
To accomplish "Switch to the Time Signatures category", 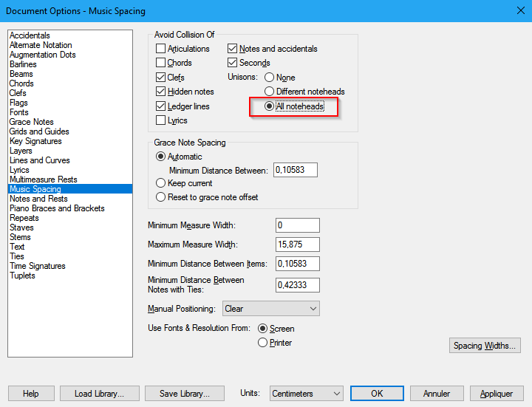I will pyautogui.click(x=37, y=266).
